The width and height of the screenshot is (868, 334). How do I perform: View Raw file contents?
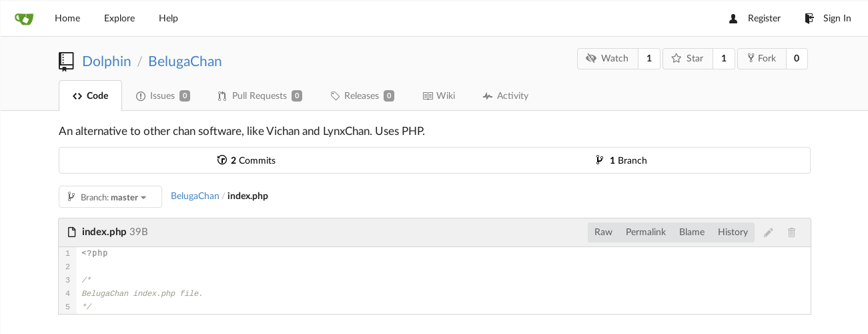click(603, 232)
